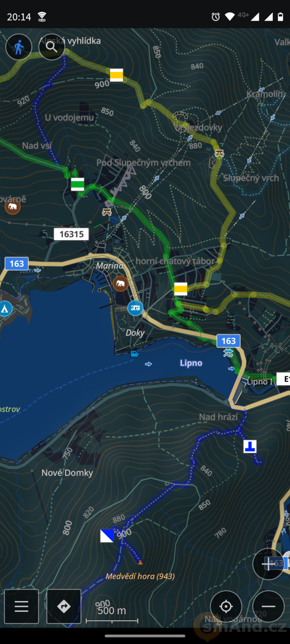The image size is (290, 644).
Task: Open the navigation directions button
Action: pos(64,606)
